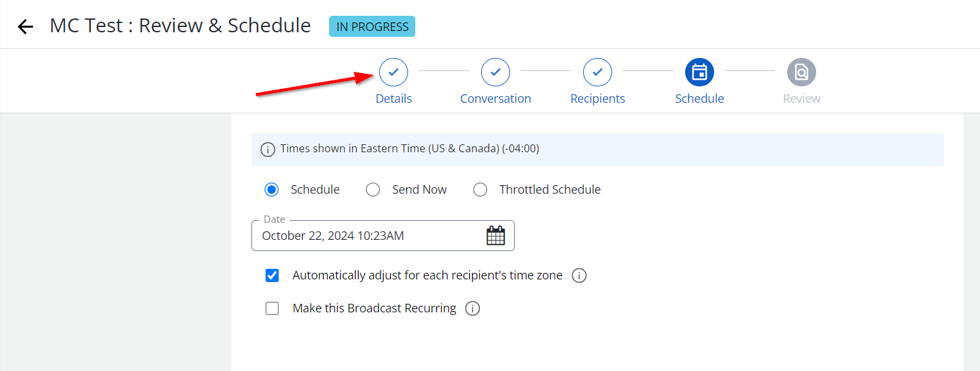Show info for automatic time zone adjustment
980x371 pixels.
(579, 275)
